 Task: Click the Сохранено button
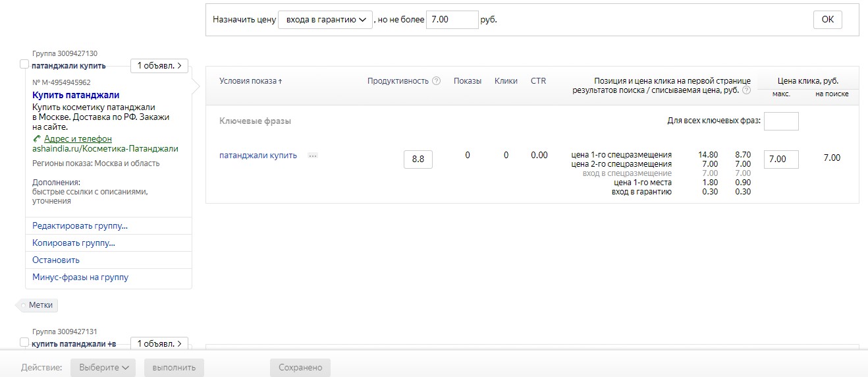(x=300, y=368)
